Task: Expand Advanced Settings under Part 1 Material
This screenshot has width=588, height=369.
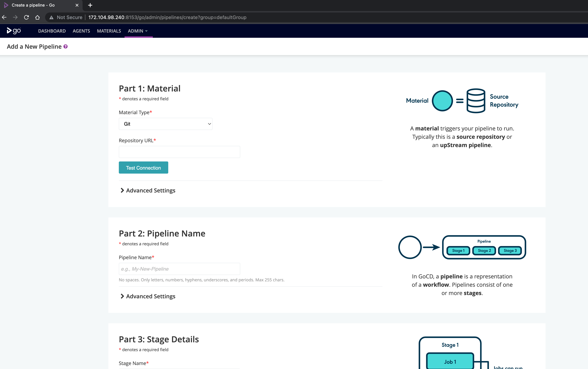Action: [x=147, y=190]
